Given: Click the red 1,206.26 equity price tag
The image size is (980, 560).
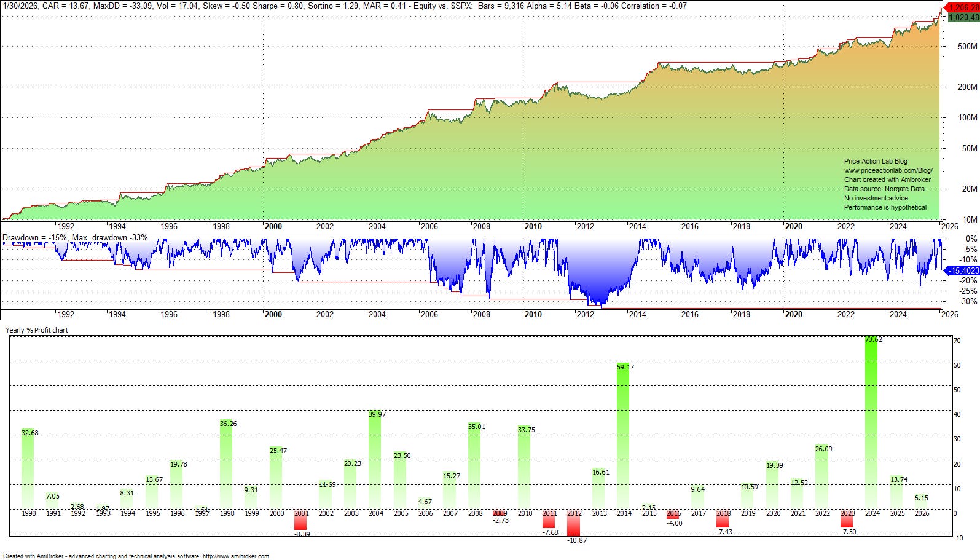Looking at the screenshot, I should point(962,8).
